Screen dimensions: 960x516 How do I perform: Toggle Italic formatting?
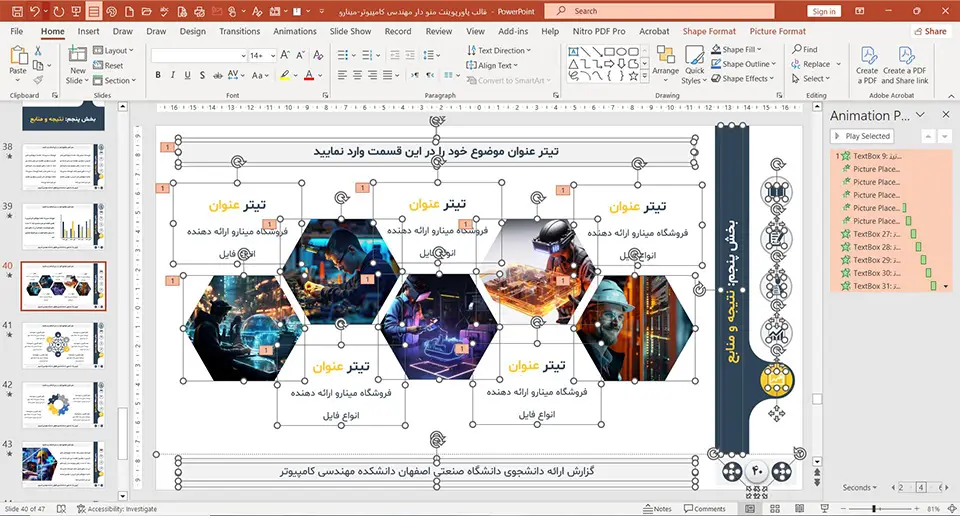[x=173, y=75]
